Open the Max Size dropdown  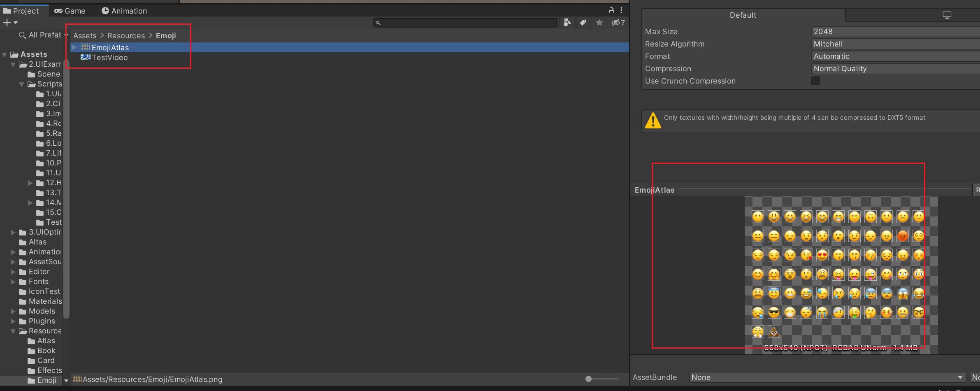[895, 32]
